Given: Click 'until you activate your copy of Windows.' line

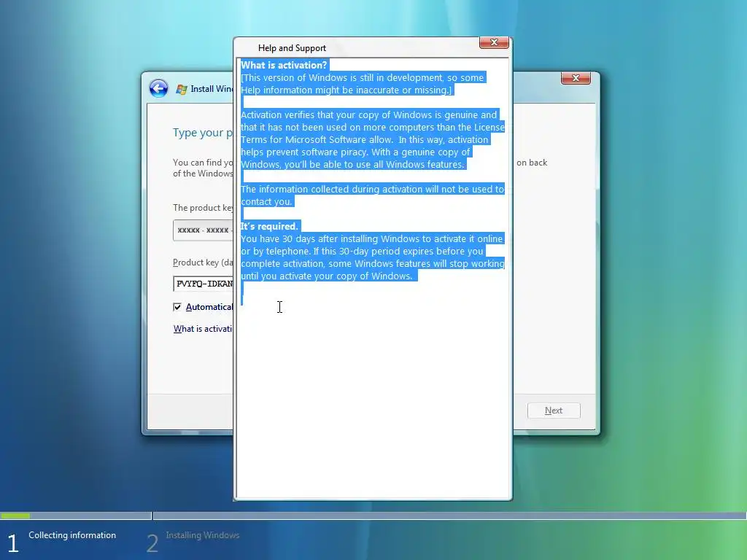Looking at the screenshot, I should [x=327, y=276].
